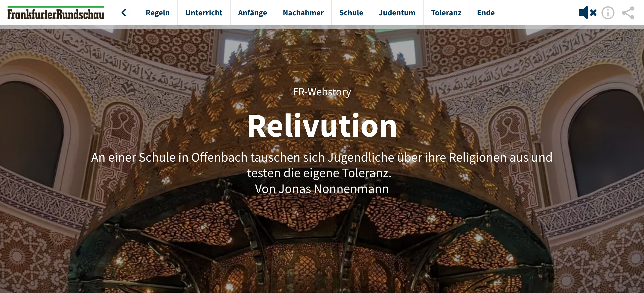The image size is (644, 293).
Task: Click the FR-Webstory label
Action: point(322,92)
